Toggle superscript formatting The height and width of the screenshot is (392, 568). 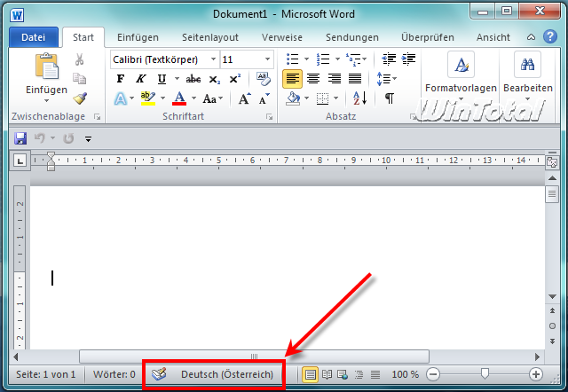pos(234,79)
